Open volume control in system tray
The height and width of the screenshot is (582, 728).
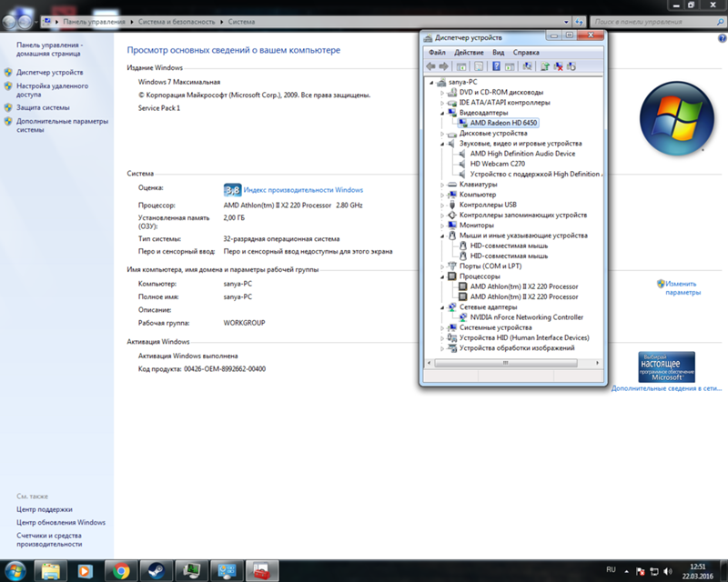pyautogui.click(x=668, y=571)
